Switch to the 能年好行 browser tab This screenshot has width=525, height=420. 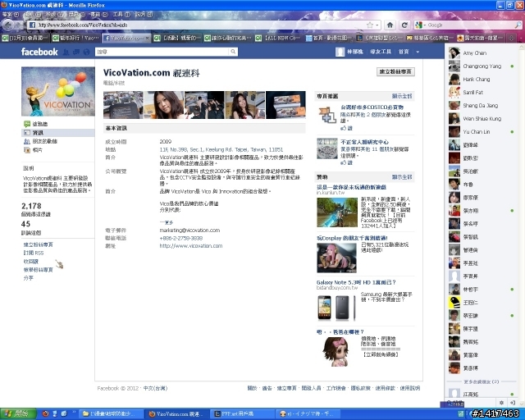[x=75, y=39]
